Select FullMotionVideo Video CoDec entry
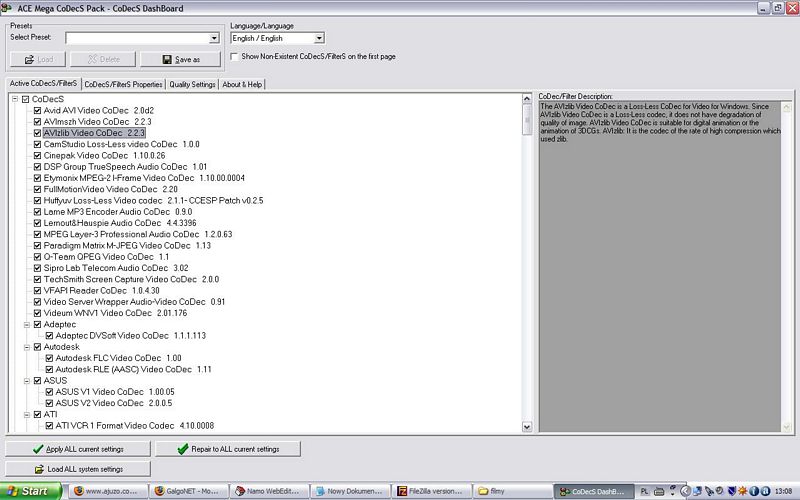 point(111,189)
